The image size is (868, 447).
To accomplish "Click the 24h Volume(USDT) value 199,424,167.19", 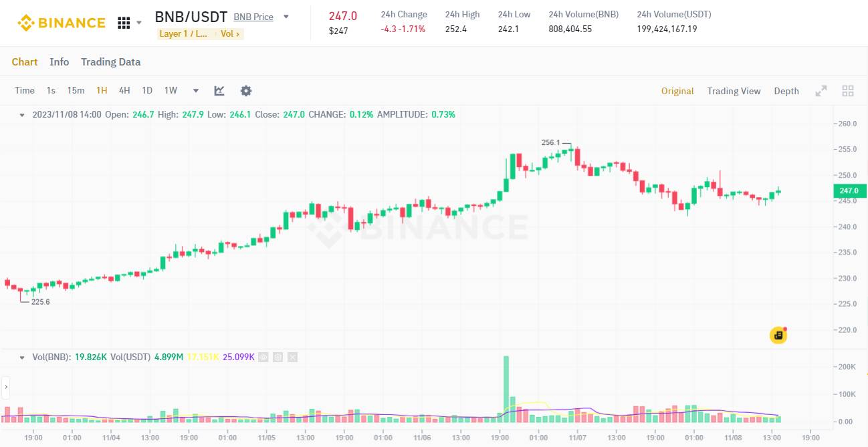I will tap(667, 29).
